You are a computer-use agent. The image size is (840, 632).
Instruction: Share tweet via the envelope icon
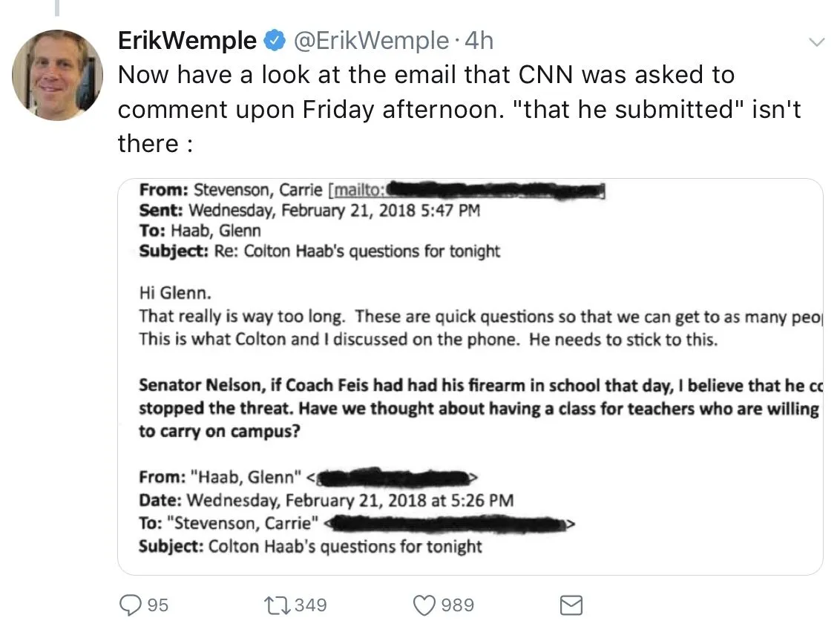(x=570, y=605)
